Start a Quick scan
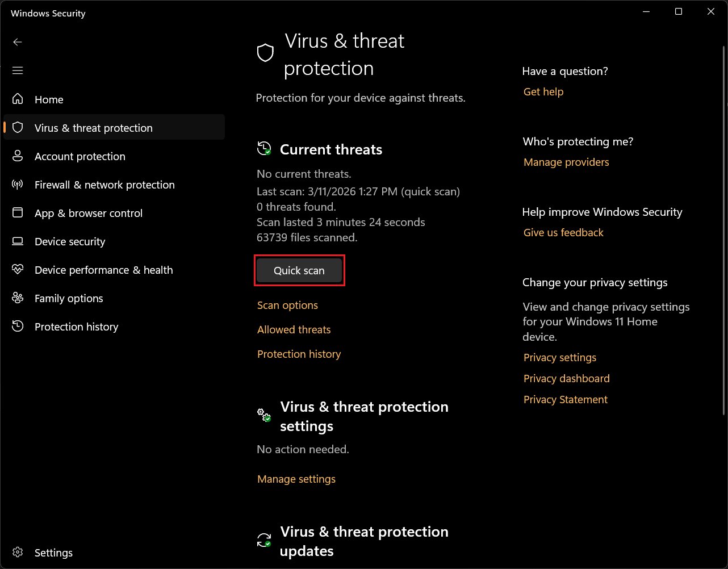Image resolution: width=728 pixels, height=569 pixels. (x=299, y=271)
